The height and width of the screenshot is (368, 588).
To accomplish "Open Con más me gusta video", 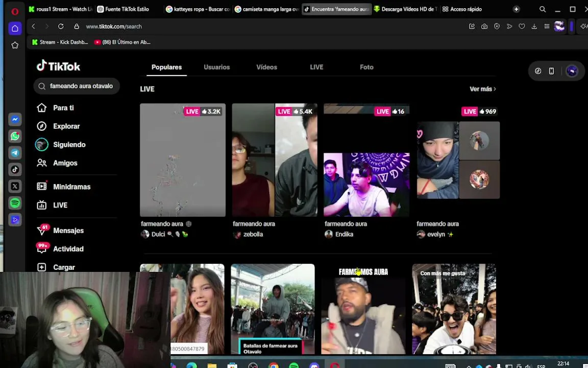I will (454, 309).
